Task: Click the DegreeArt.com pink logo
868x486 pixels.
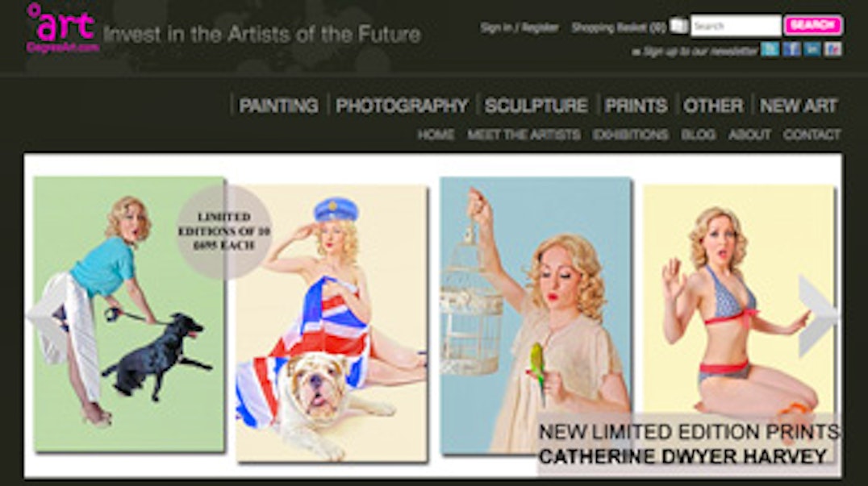Action: coord(63,28)
